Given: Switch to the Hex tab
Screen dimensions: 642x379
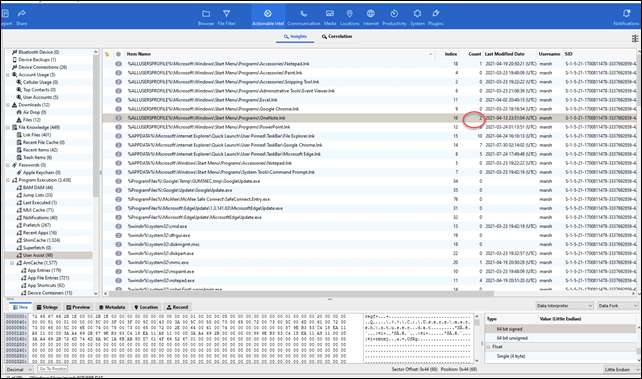Looking at the screenshot, I should point(20,307).
